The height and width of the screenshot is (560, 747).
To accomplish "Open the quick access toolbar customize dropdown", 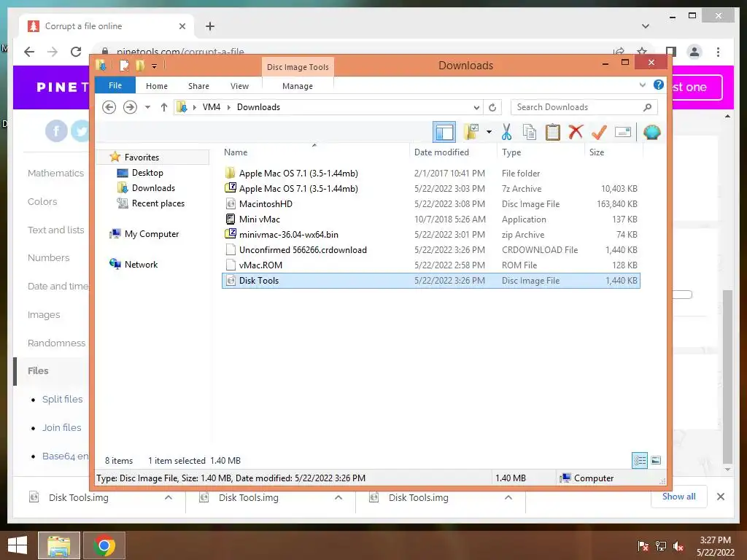I will click(x=154, y=66).
